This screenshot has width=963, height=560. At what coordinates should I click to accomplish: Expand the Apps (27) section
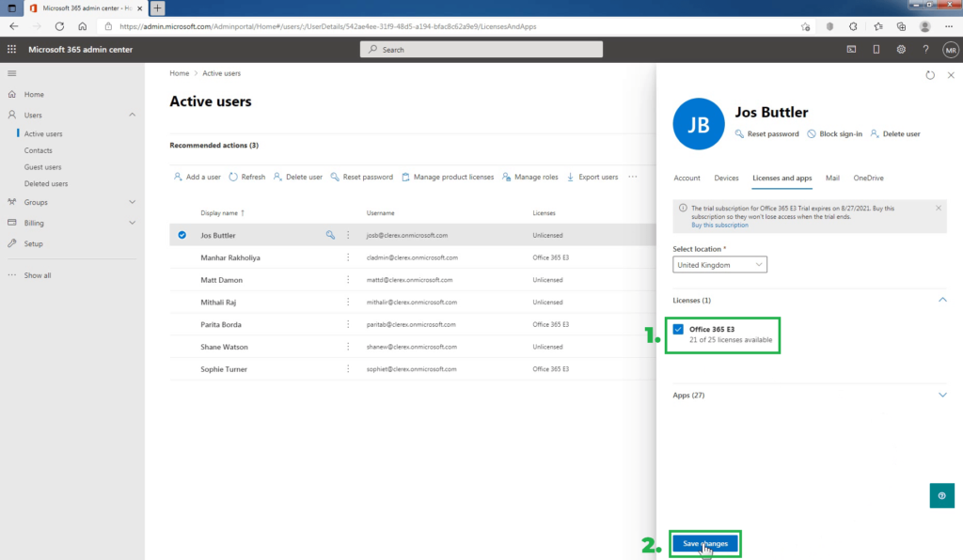[942, 395]
